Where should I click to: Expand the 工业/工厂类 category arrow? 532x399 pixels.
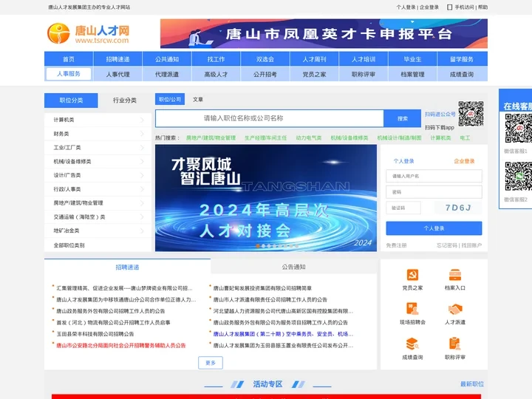(142, 148)
